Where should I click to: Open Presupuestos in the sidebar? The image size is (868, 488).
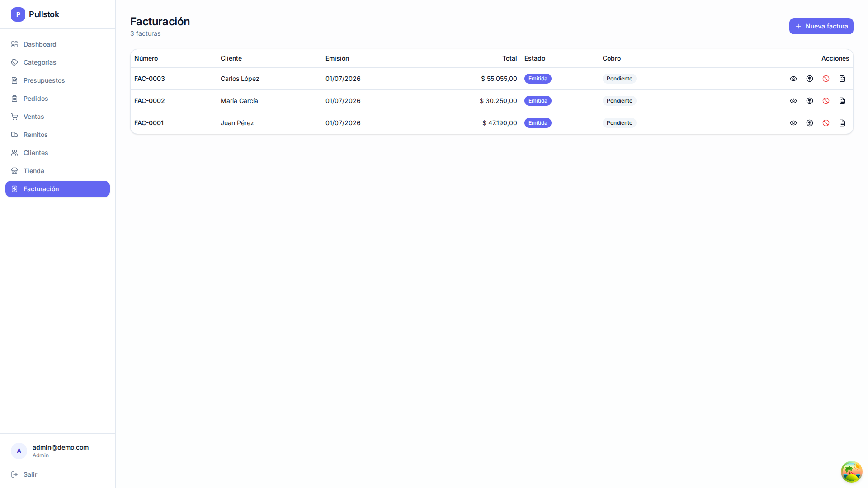coord(57,80)
